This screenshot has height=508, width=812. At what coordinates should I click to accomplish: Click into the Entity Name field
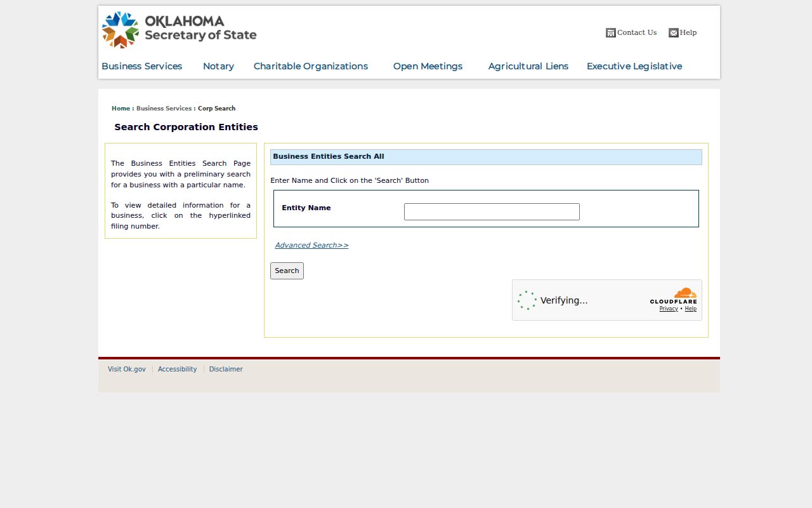click(492, 212)
